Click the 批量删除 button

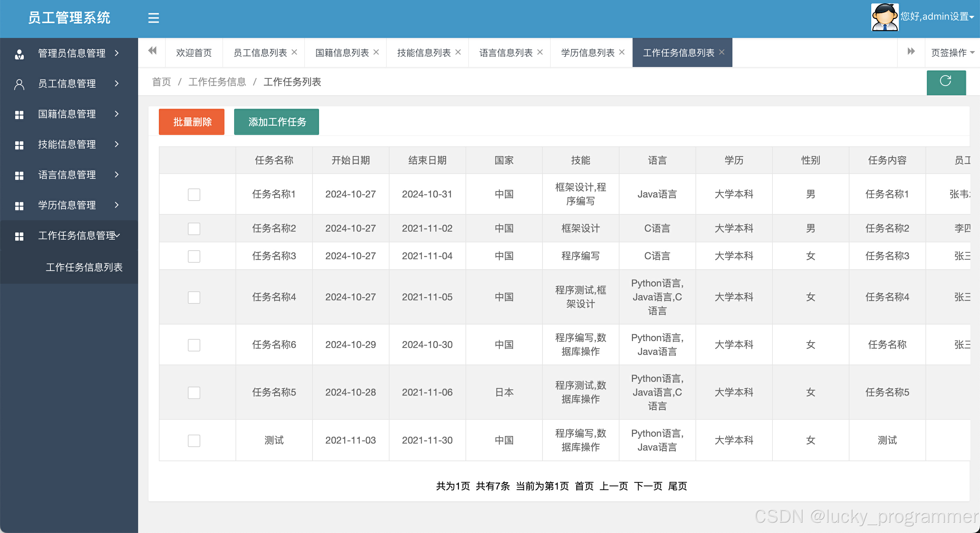coord(192,122)
